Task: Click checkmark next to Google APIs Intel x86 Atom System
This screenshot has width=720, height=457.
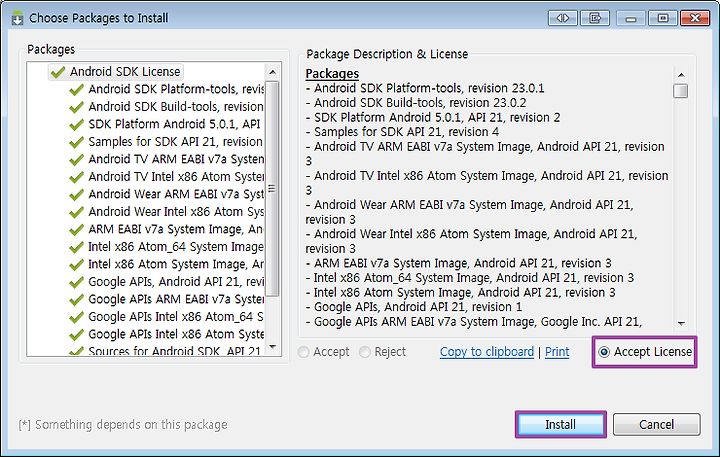Action: click(x=76, y=334)
